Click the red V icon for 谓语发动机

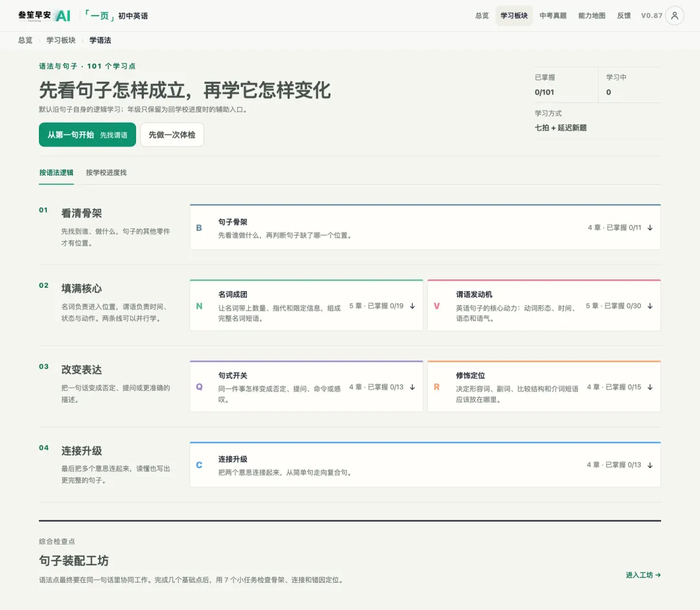tap(437, 306)
